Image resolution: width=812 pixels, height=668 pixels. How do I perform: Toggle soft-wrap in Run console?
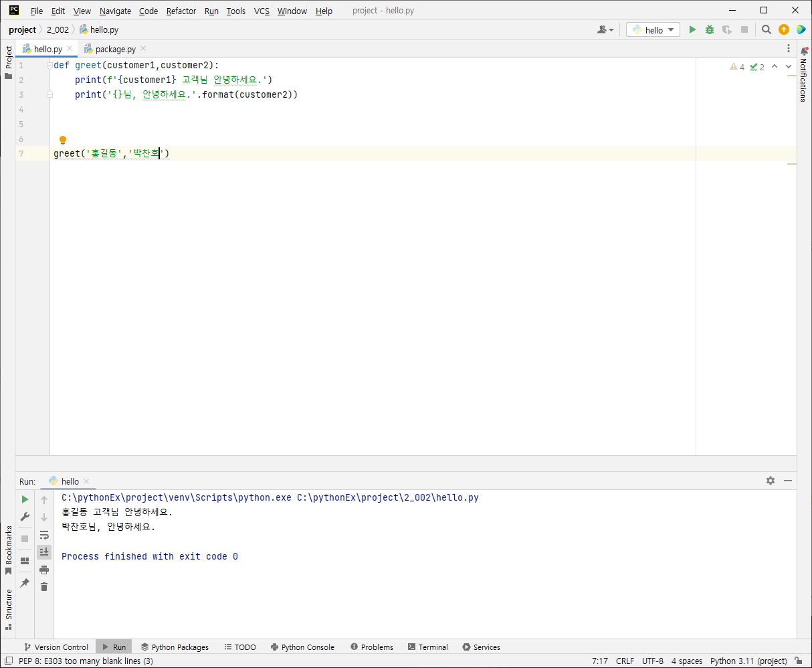(44, 535)
